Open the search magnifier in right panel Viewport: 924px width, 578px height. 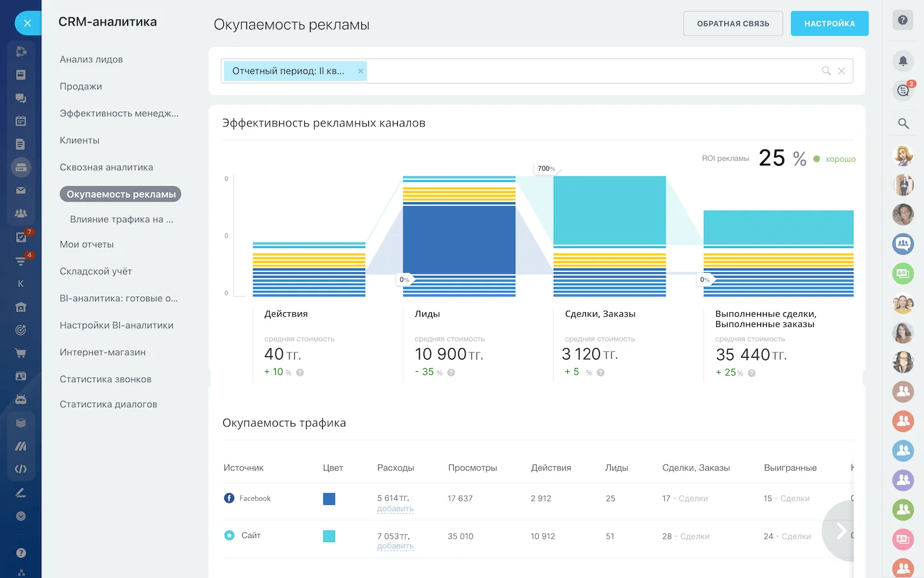click(903, 123)
